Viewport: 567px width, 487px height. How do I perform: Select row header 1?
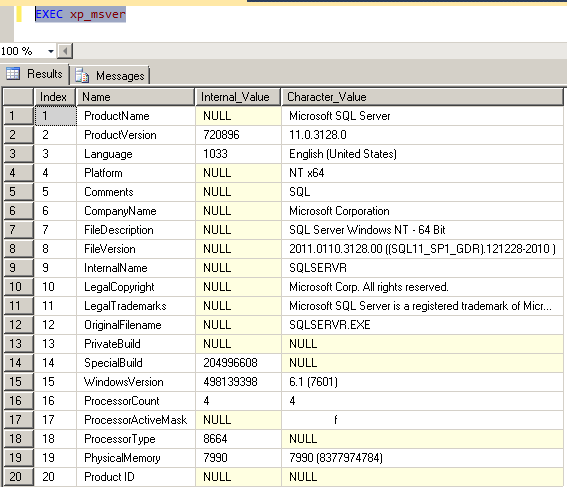click(x=18, y=116)
